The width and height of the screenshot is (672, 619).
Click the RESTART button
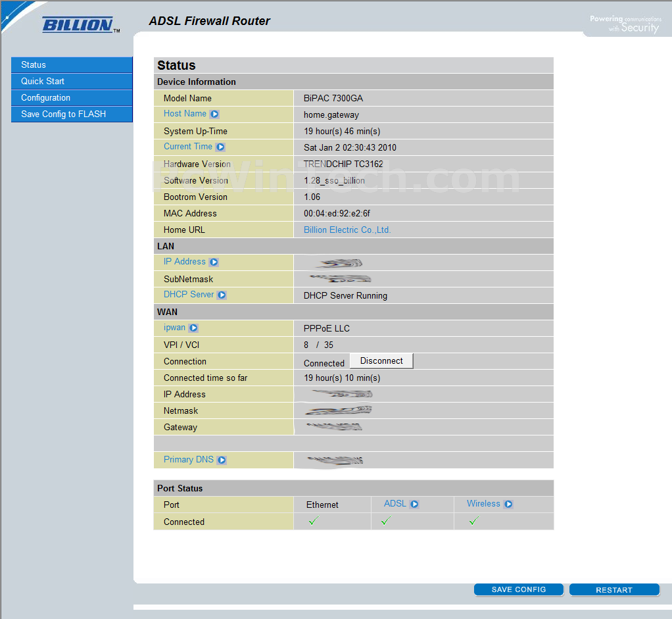(614, 590)
